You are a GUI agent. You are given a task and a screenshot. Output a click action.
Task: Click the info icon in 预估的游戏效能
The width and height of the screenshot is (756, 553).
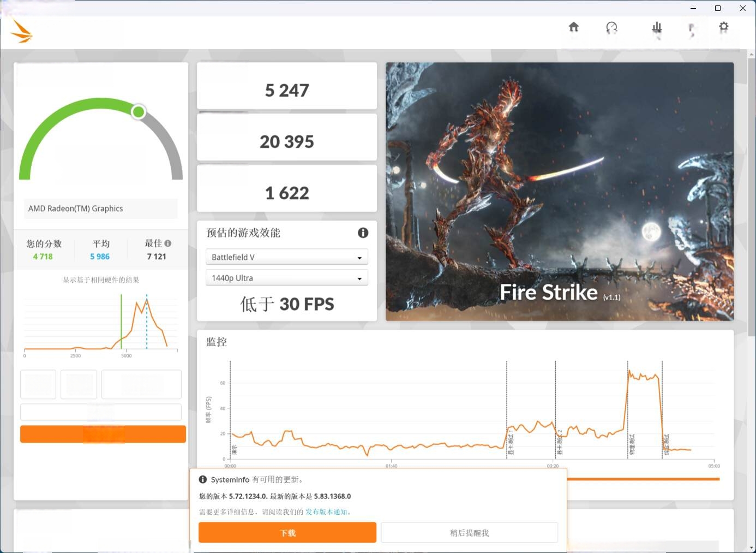(x=363, y=233)
